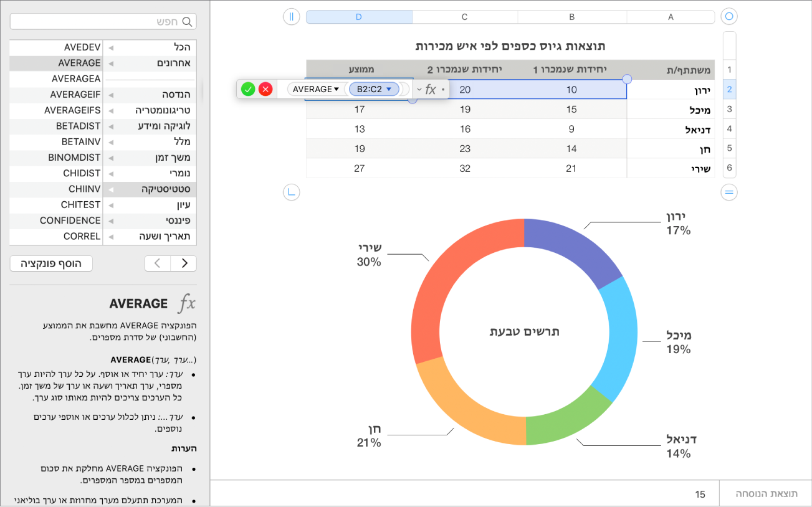Choose AVEDEV in the function list
This screenshot has width=812, height=507.
[x=56, y=47]
